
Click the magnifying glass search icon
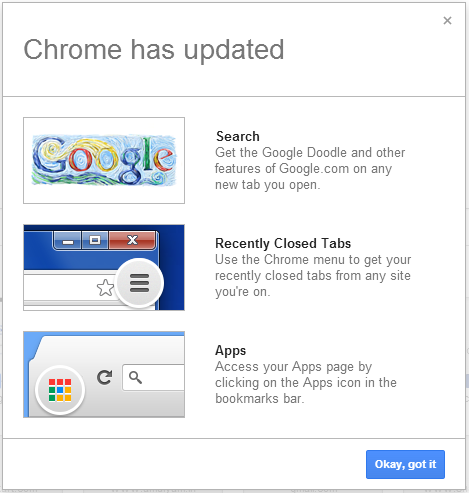click(135, 377)
